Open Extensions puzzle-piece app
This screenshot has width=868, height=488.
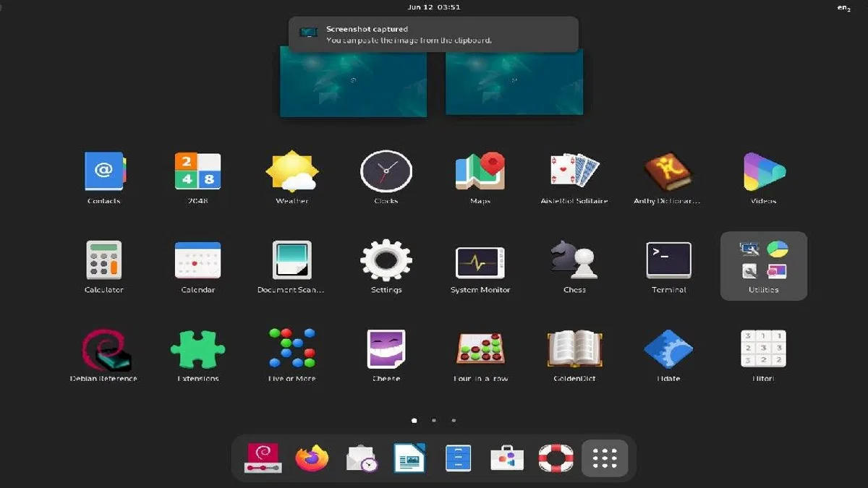pos(197,355)
